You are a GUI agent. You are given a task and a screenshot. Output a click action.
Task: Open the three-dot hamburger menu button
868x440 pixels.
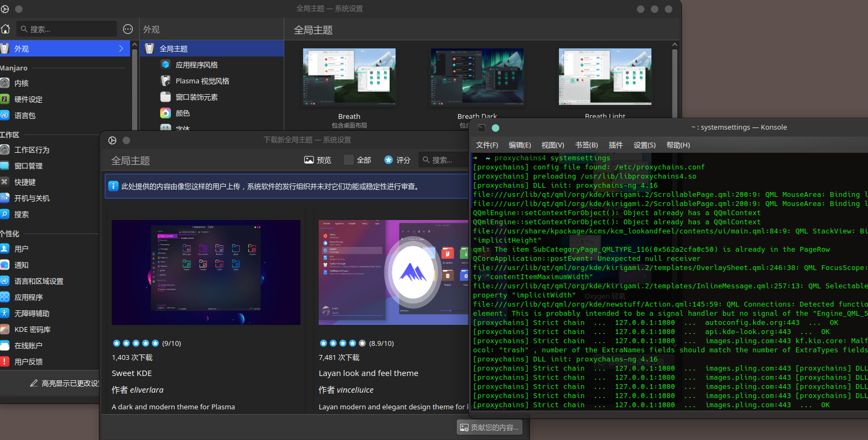[128, 29]
